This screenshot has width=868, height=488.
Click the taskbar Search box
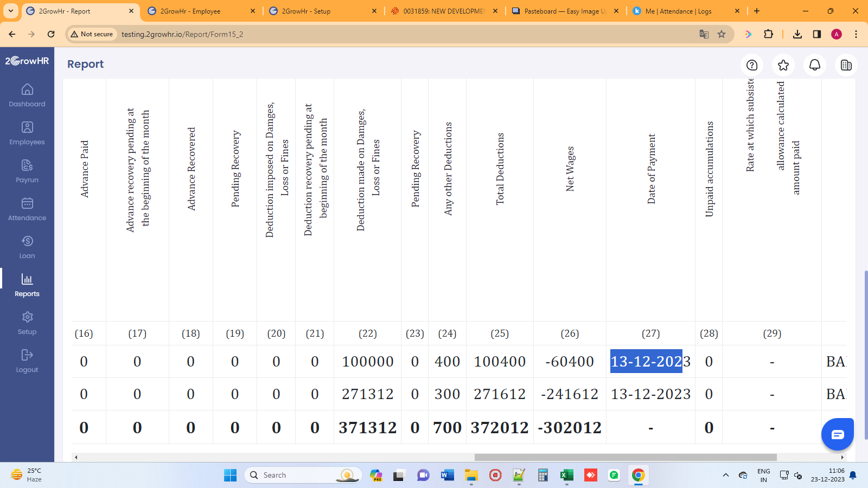point(304,475)
